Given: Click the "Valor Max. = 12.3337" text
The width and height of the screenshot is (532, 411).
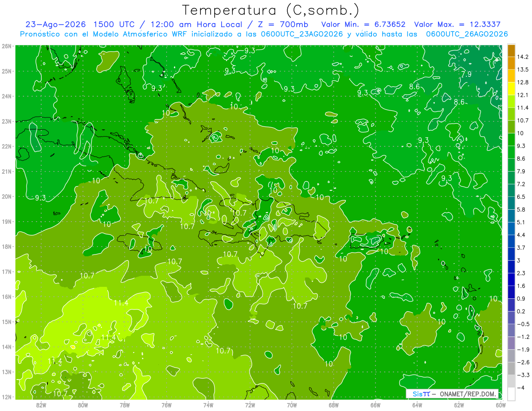Looking at the screenshot, I should pos(457,24).
